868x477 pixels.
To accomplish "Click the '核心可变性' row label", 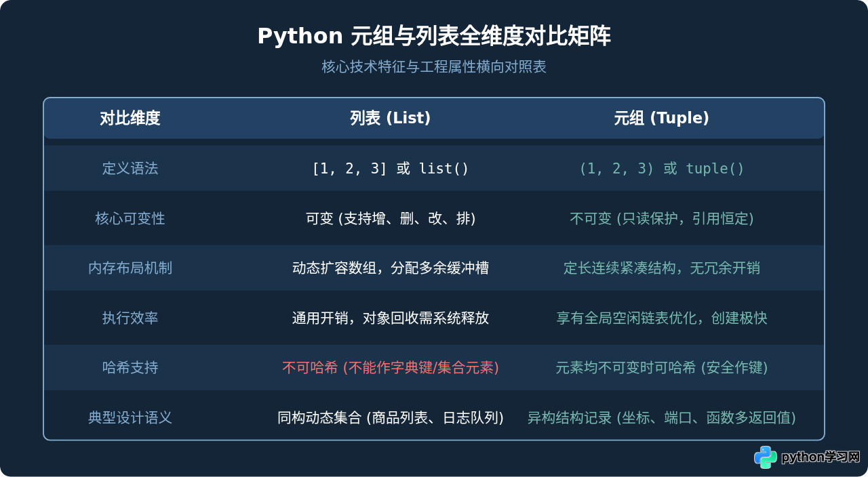I will 130,218.
